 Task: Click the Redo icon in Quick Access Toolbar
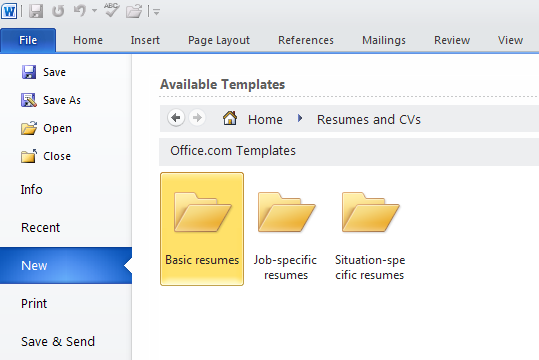pyautogui.click(x=58, y=11)
